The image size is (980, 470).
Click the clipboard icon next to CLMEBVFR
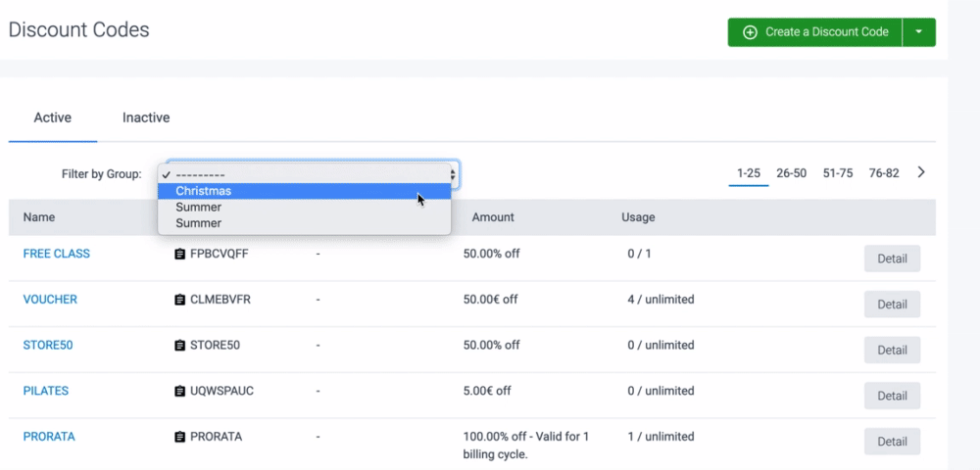pos(179,300)
